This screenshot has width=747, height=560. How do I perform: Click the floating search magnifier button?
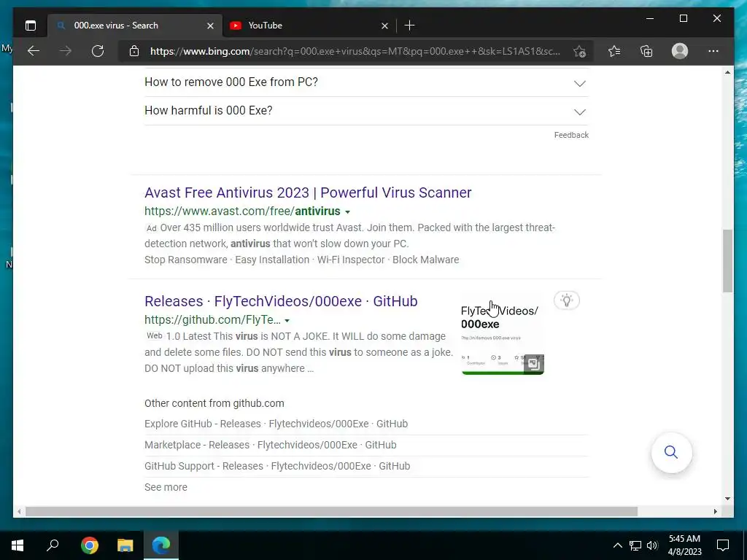[x=671, y=452]
